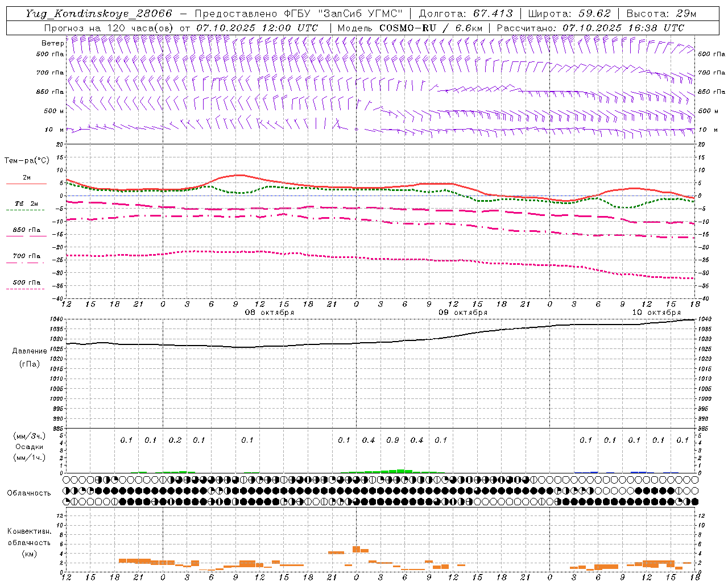
Task: Click the '0.2' precipitation amount value
Action: point(175,440)
